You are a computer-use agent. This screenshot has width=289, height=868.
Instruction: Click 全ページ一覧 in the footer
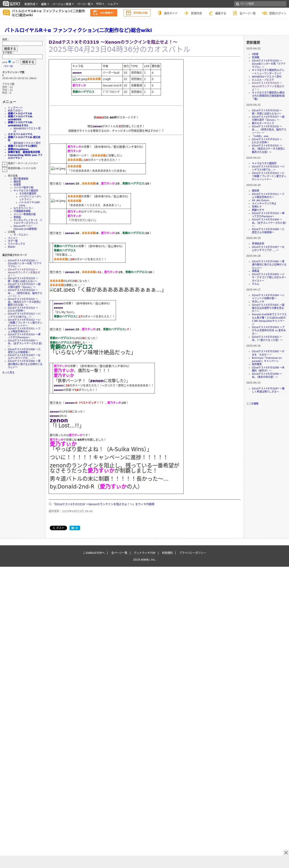click(120, 553)
